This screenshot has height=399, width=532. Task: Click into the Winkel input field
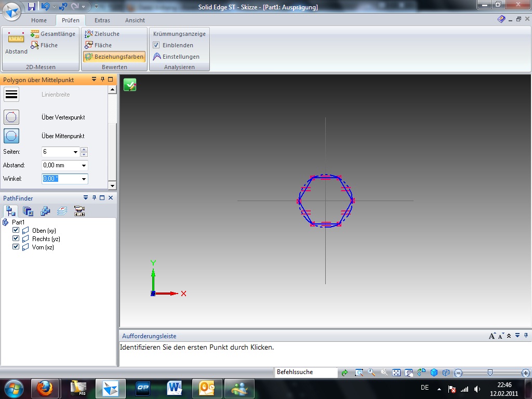(60, 179)
